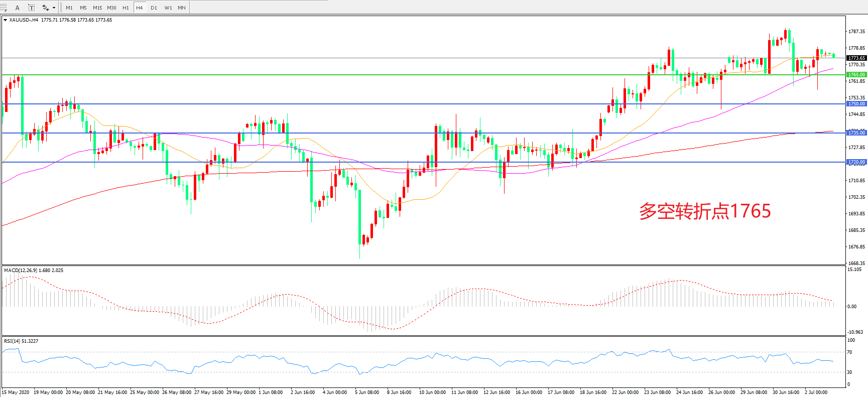Click the red text annotation mentioning 1765

(704, 211)
